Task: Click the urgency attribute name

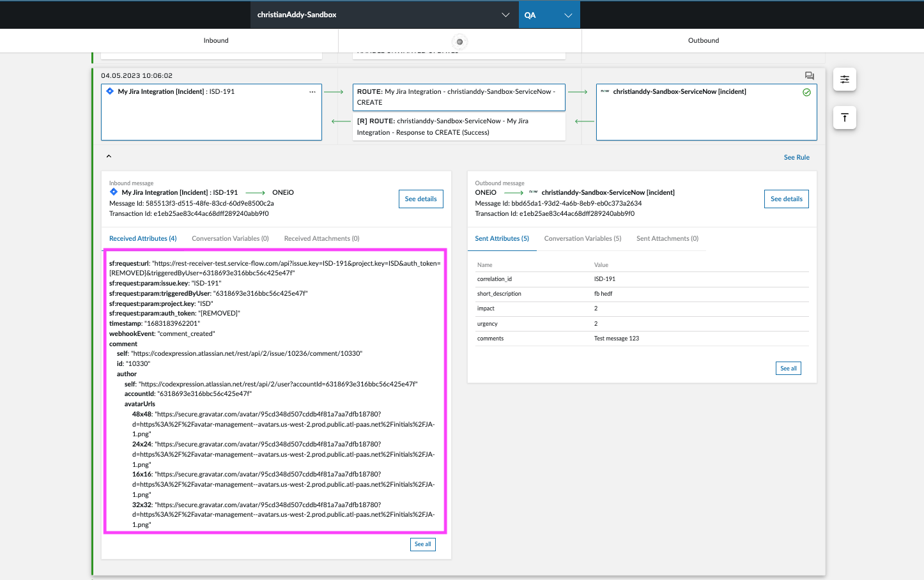Action: (x=487, y=324)
